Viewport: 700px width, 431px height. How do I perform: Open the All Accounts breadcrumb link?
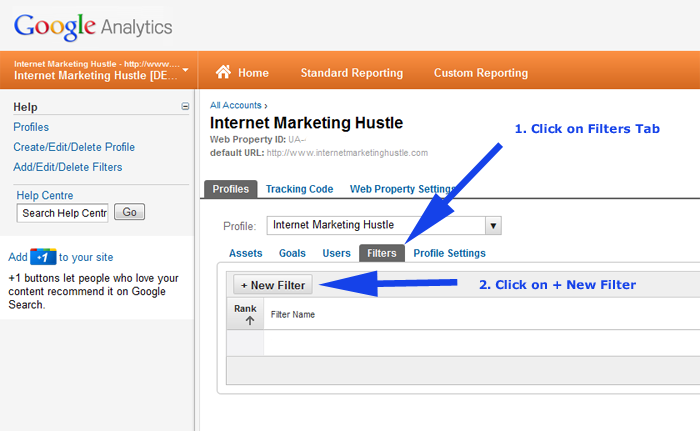pyautogui.click(x=236, y=105)
